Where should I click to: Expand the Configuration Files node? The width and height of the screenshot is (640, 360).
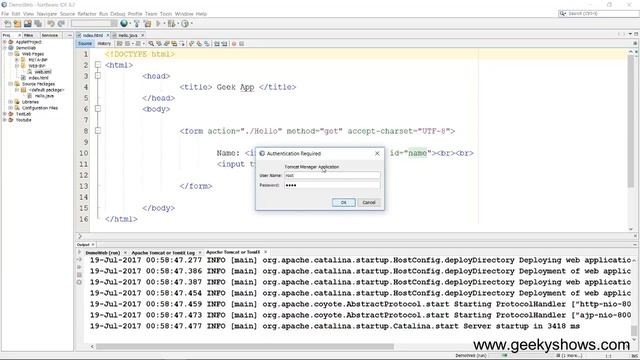(11, 108)
